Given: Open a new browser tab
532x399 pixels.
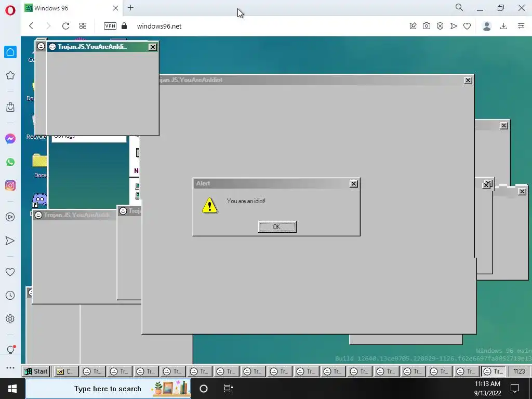Looking at the screenshot, I should (130, 7).
